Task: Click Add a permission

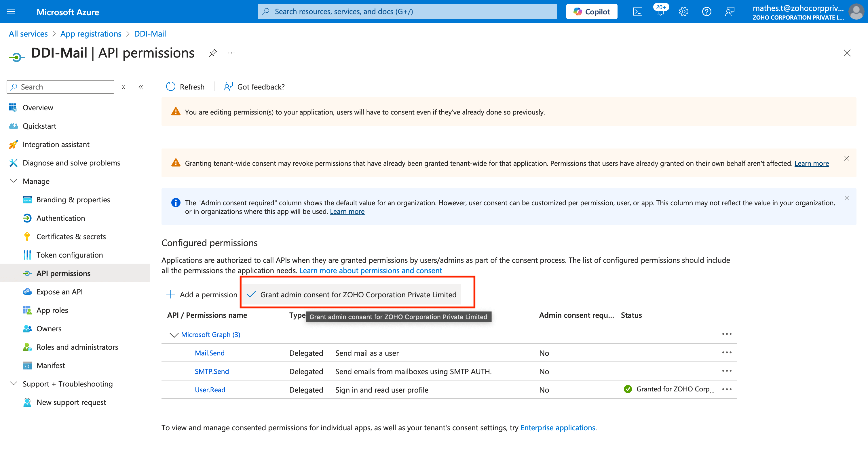Action: click(x=202, y=294)
